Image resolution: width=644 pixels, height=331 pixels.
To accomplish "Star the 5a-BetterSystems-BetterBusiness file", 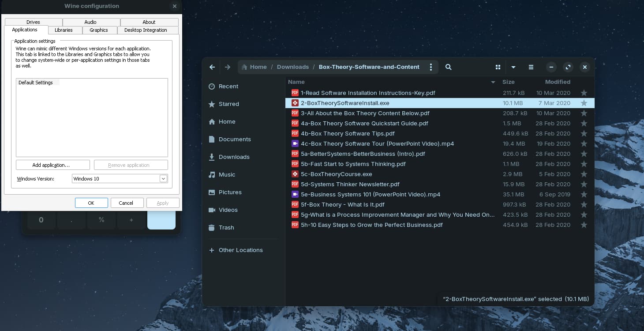I will [584, 154].
